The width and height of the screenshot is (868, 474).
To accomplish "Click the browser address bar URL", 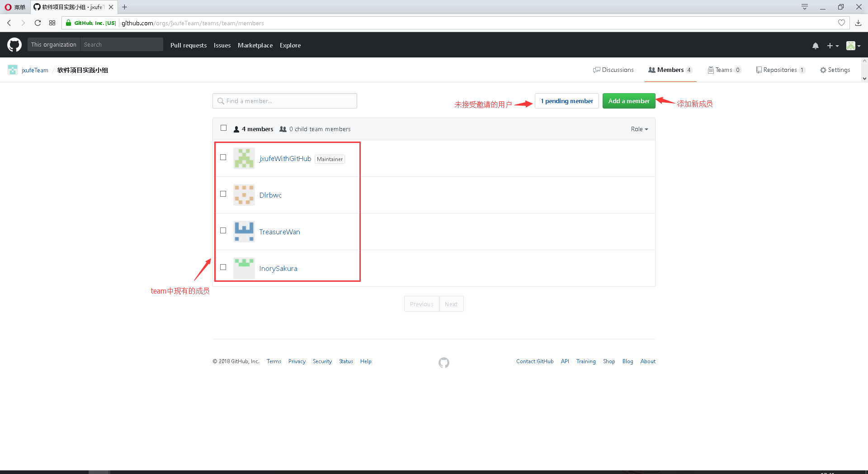I will click(193, 23).
